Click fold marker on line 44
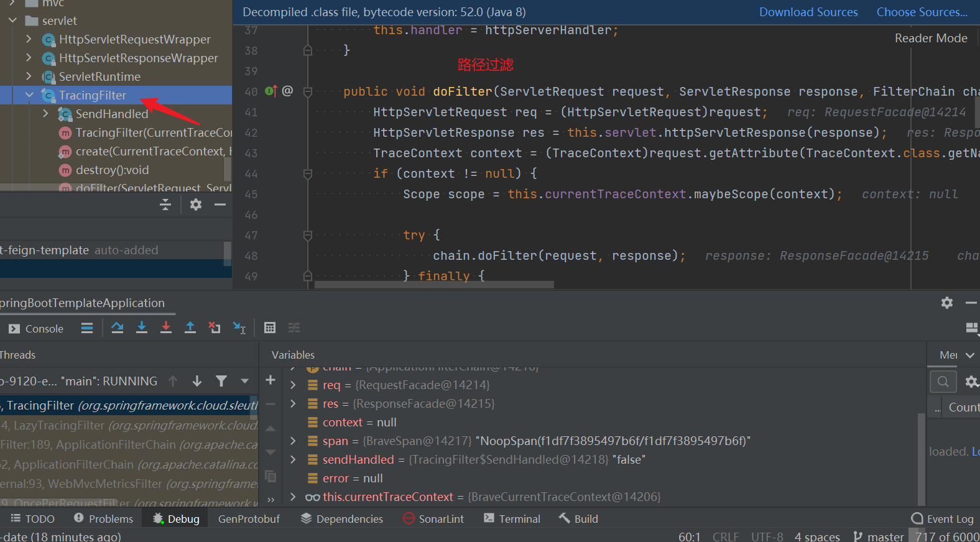Screen dimensions: 980x542 click(x=308, y=174)
